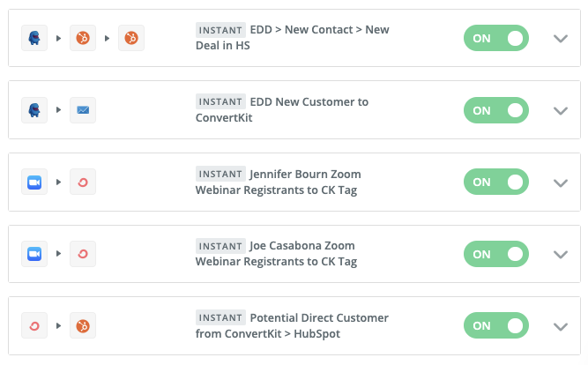Open chevron menu for Joe Casabona zap
588x365 pixels.
tap(561, 254)
